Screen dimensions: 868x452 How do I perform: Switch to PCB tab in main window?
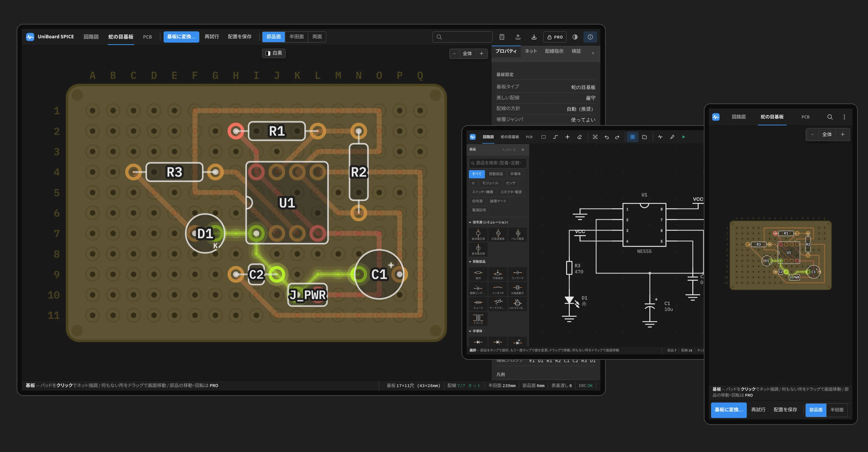click(x=148, y=37)
